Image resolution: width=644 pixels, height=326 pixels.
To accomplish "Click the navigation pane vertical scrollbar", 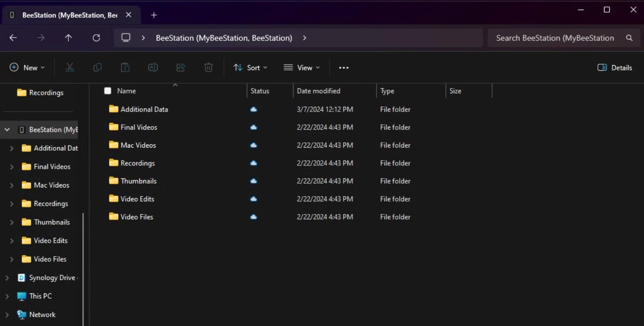I will point(83,269).
